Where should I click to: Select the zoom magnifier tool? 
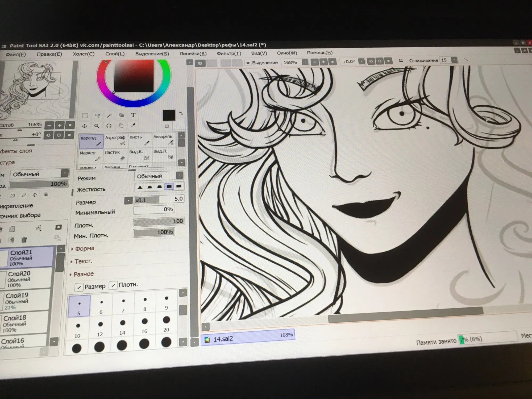pos(97,126)
